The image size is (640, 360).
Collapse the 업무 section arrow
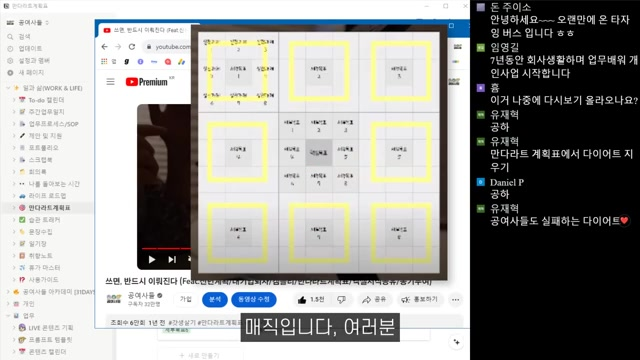pos(8,316)
